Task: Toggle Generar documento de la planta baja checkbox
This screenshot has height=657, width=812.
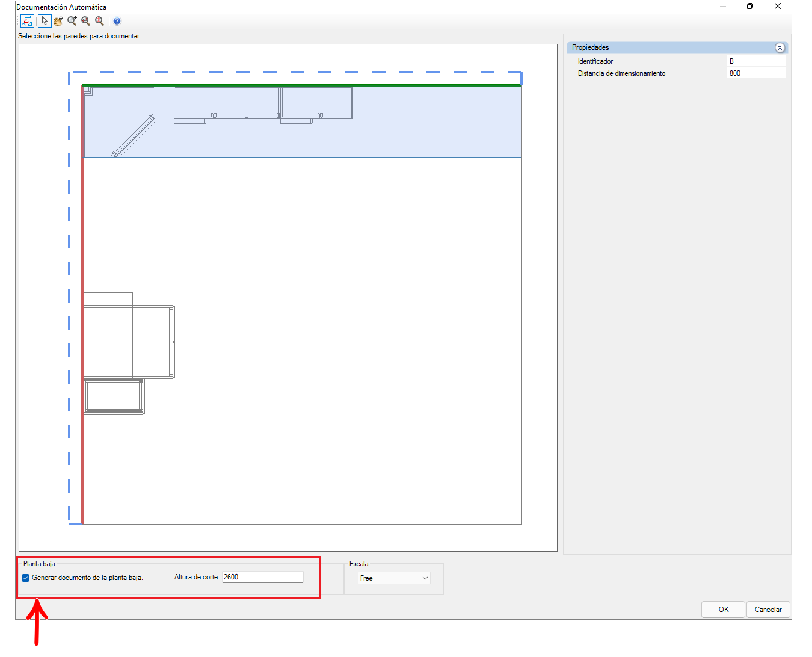Action: point(26,578)
